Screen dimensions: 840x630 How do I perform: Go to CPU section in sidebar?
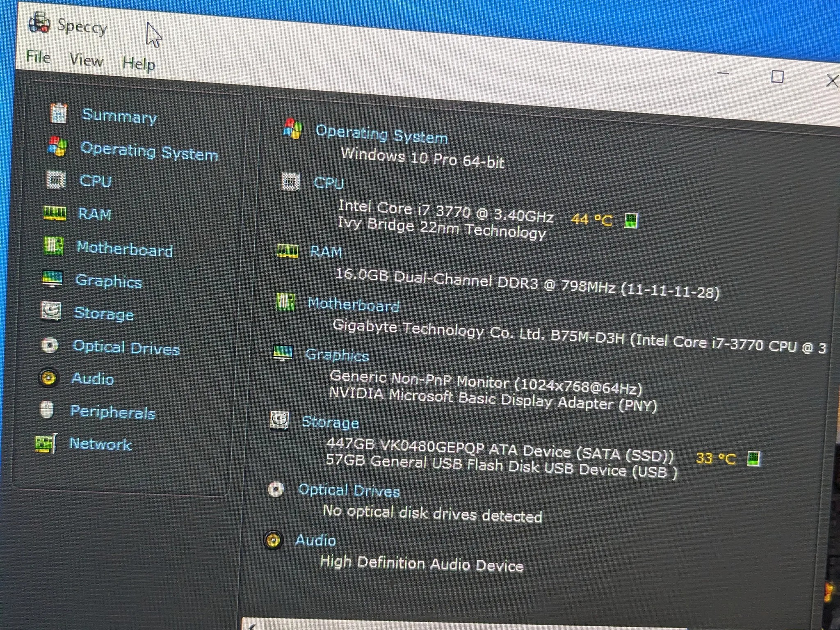[x=95, y=181]
